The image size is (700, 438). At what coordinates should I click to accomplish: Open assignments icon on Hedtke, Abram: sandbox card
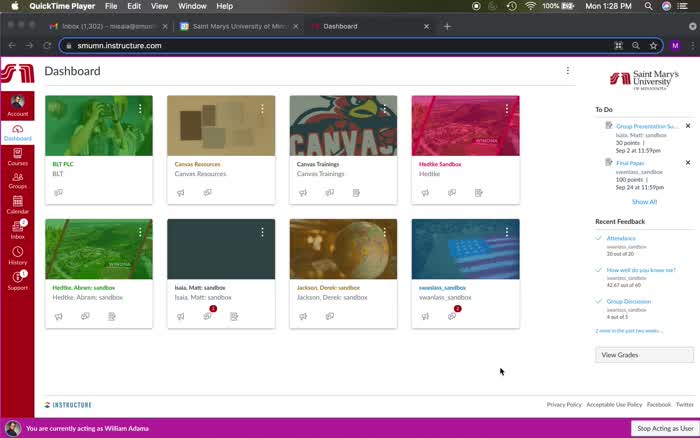[112, 316]
